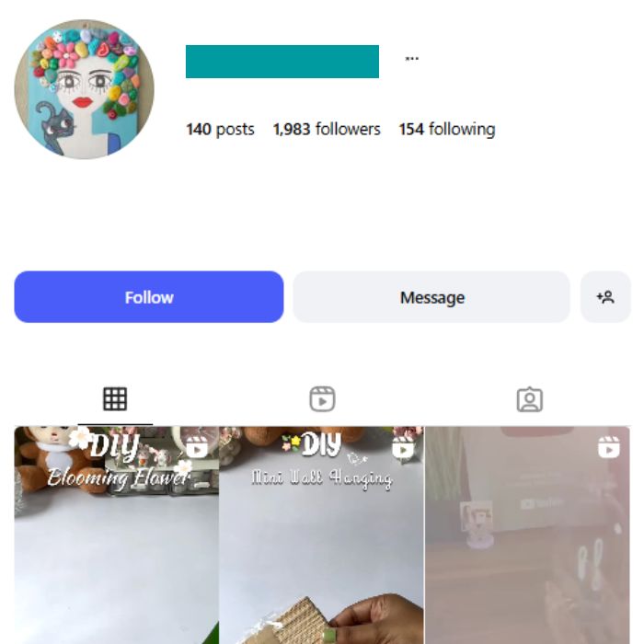Click the Message button
Viewport: 644px width, 644px height.
431,297
